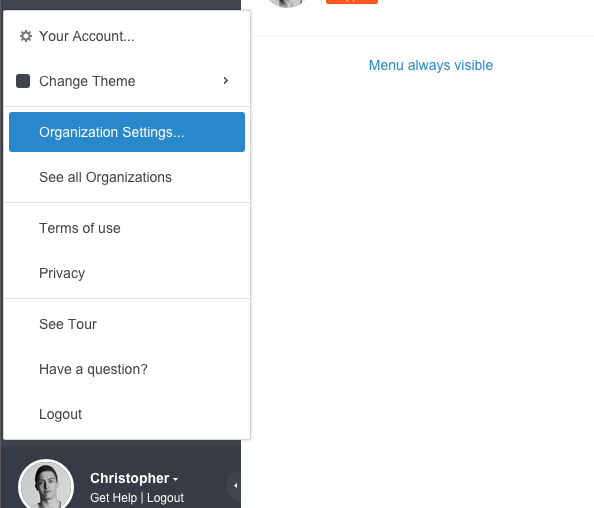Screen dimensions: 594x508
Task: Open the Christopher user dropdown caret
Action: [175, 479]
